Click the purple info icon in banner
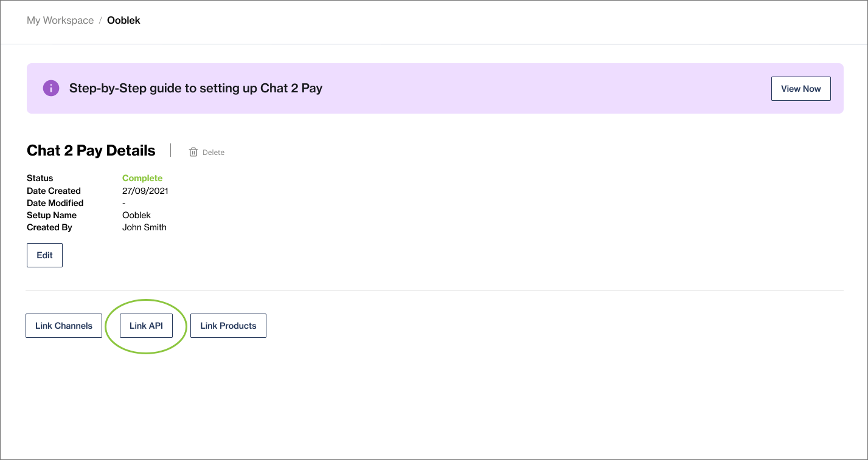868x460 pixels. point(51,88)
